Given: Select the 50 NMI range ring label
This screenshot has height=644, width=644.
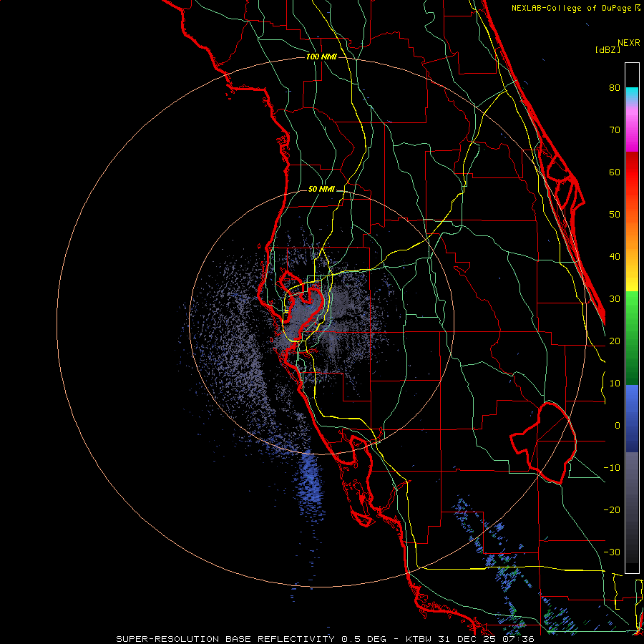Looking at the screenshot, I should pos(321,190).
